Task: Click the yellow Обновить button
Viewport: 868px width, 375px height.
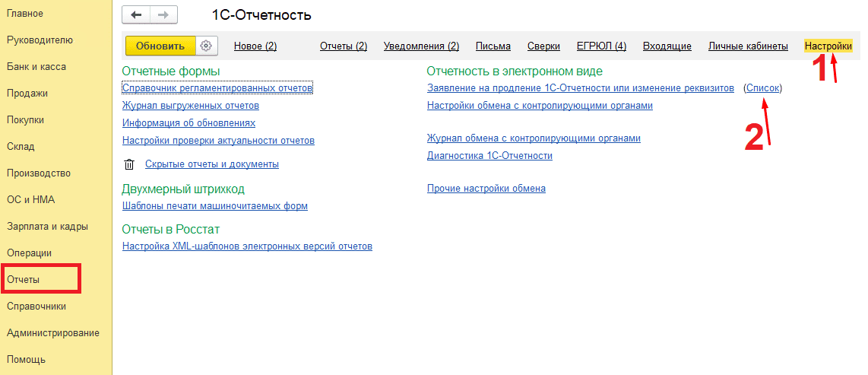Action: point(160,46)
